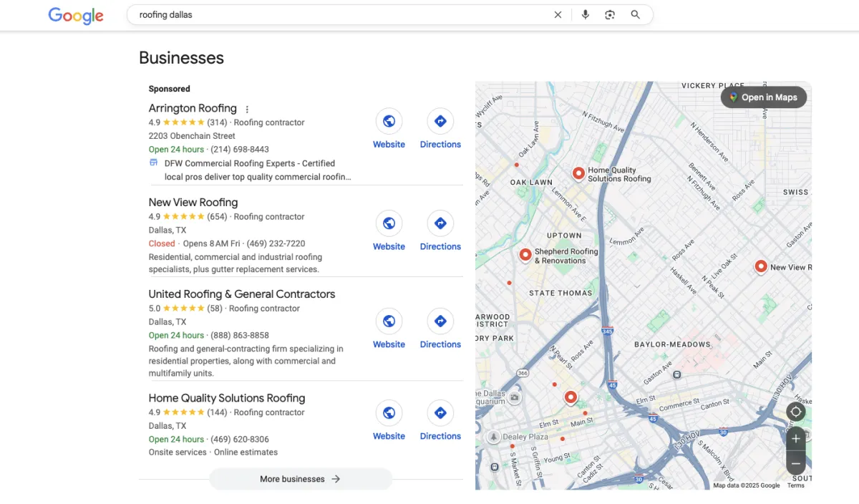Click BAYLOR-MEADOWS label on the map

[x=672, y=344]
